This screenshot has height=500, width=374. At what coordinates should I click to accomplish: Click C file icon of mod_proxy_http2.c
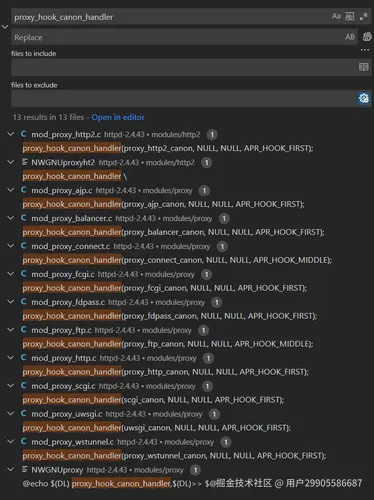[24, 134]
